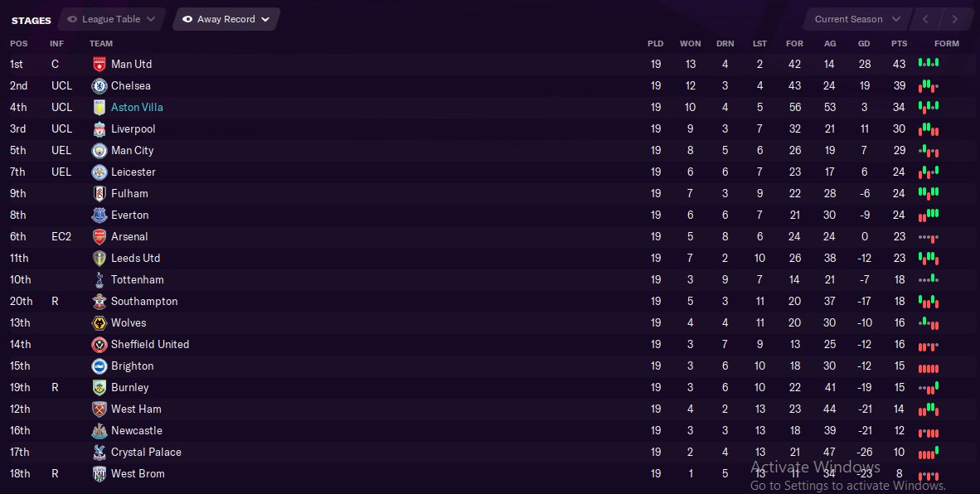Go to the previous season arrow
Image resolution: width=980 pixels, height=494 pixels.
pos(926,19)
